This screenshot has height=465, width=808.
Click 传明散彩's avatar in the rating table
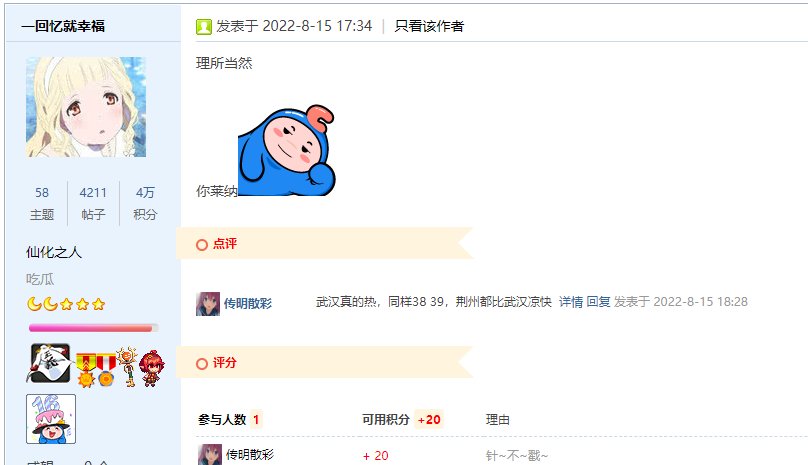[x=210, y=455]
